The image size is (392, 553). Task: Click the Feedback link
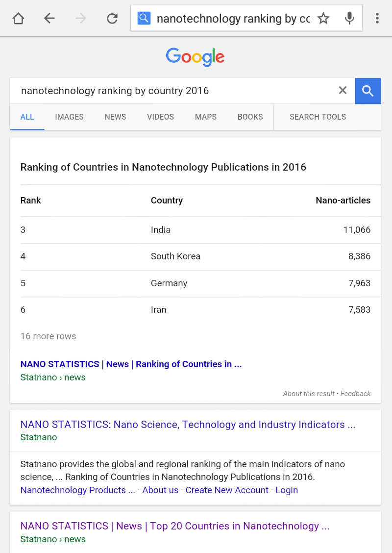pos(355,394)
